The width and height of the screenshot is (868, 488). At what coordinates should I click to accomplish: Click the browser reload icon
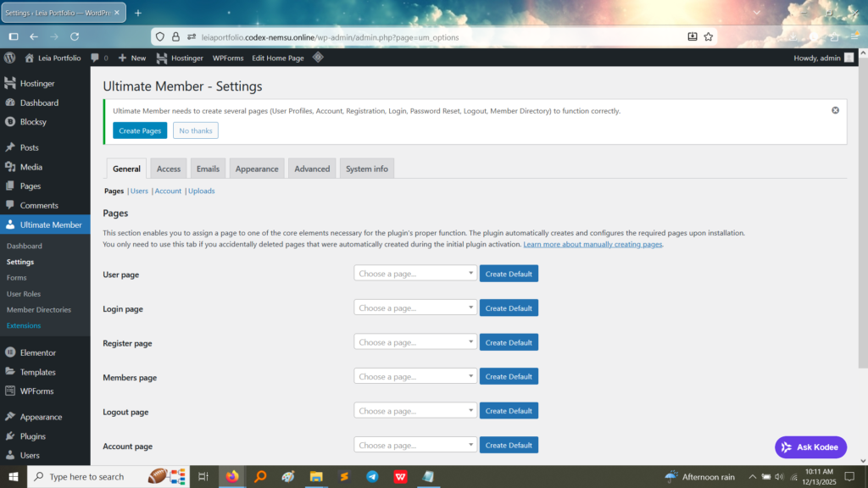pyautogui.click(x=75, y=36)
